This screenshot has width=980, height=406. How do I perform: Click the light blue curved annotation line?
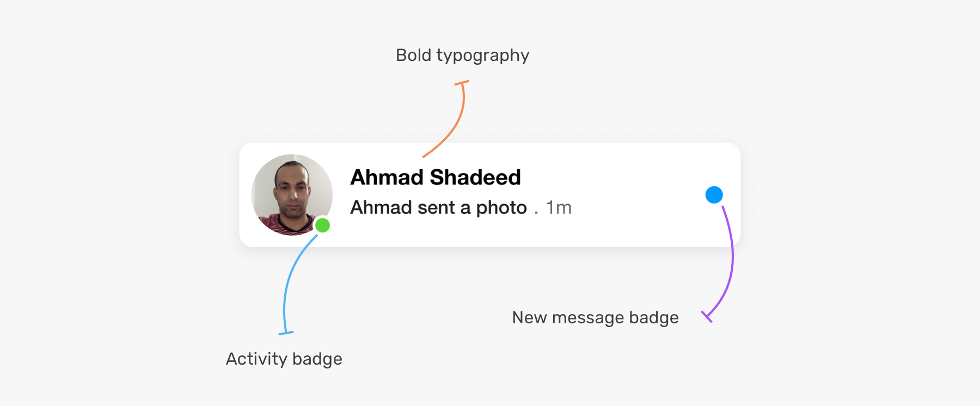[x=289, y=278]
